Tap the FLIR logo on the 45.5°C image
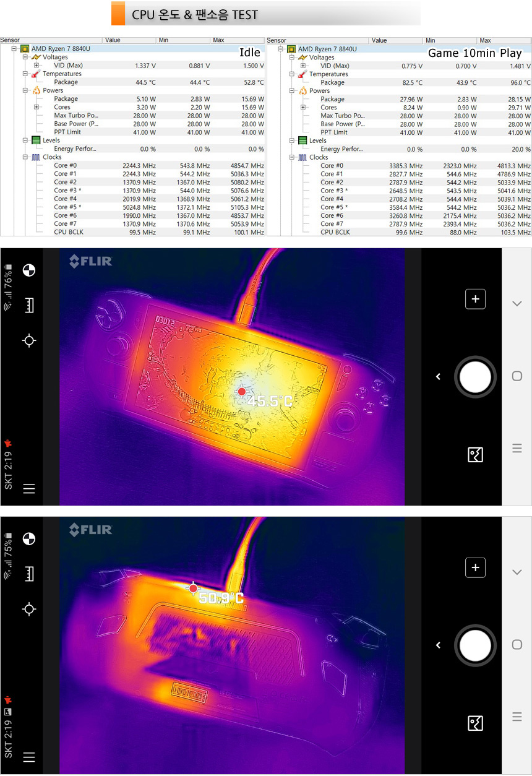This screenshot has width=532, height=776. 90,262
